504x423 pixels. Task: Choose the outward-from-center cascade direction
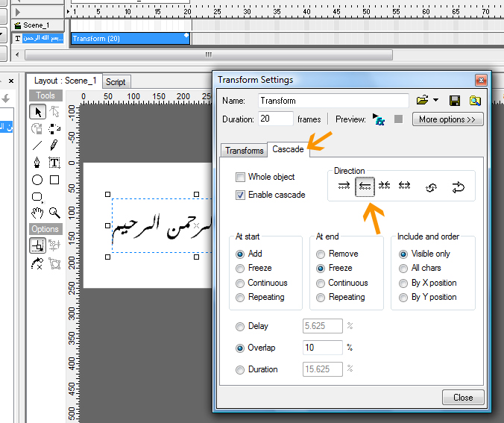tap(405, 187)
